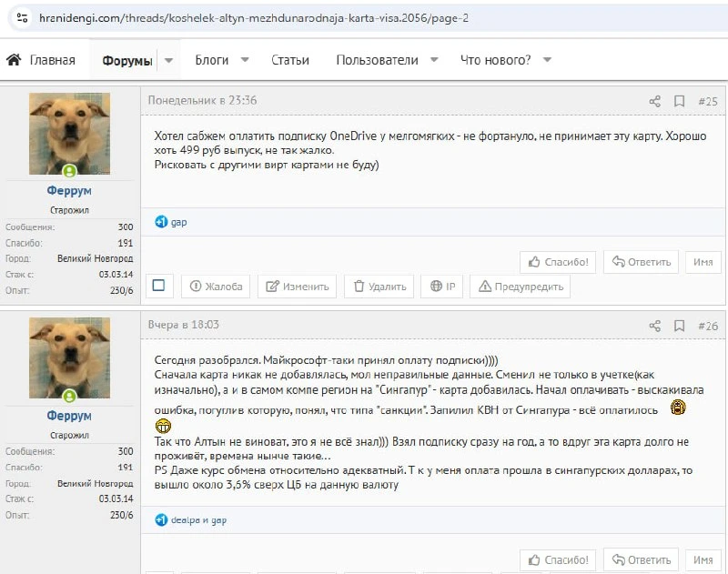The height and width of the screenshot is (574, 728).
Task: Click the Имя button on post #26
Action: pos(703,560)
